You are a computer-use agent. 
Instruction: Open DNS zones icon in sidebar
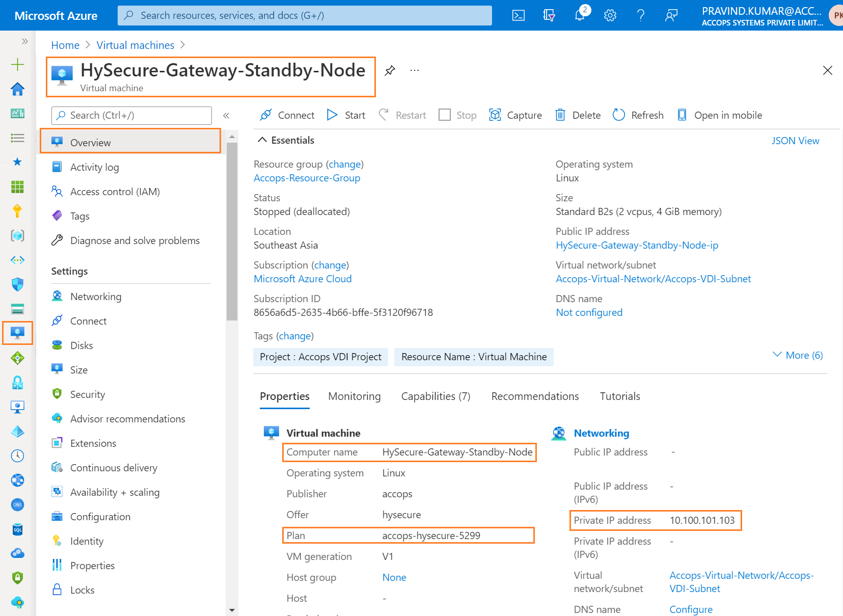[x=17, y=504]
